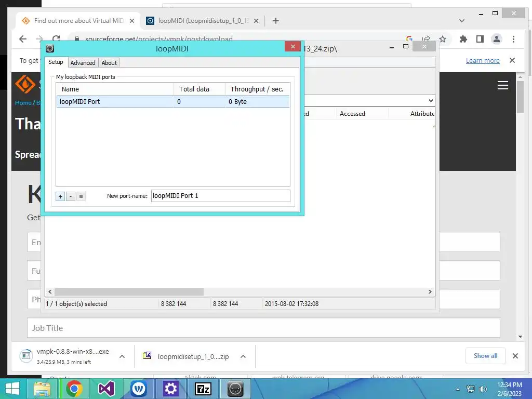
Task: Share this page from address bar
Action: pos(426,38)
